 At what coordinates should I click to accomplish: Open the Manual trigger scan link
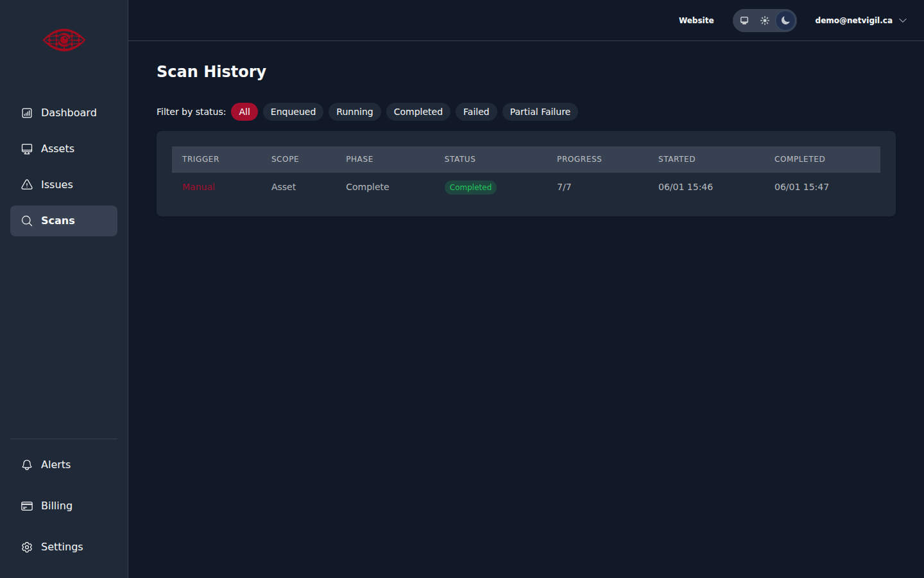pos(199,187)
